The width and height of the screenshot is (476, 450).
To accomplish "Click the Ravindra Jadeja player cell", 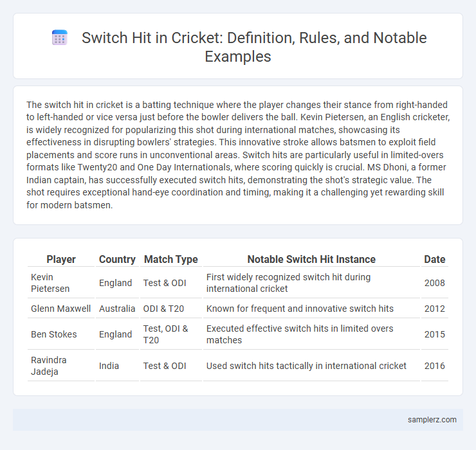I will pyautogui.click(x=61, y=366).
